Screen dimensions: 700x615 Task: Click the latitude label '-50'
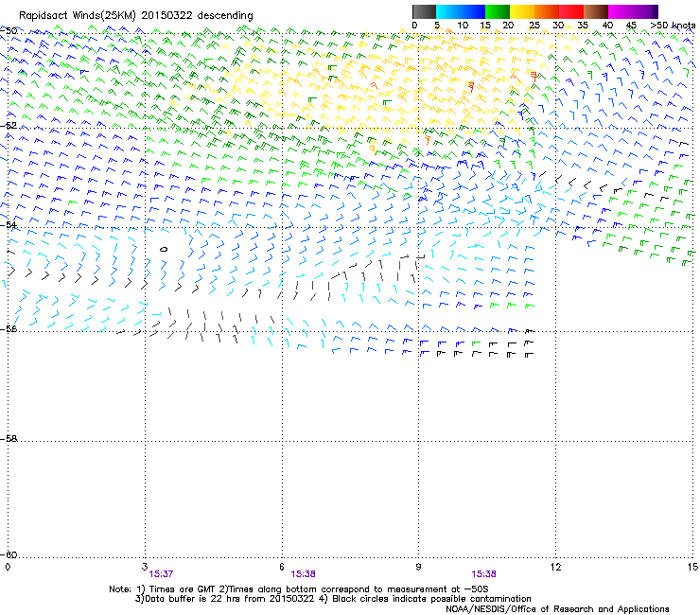(9, 31)
